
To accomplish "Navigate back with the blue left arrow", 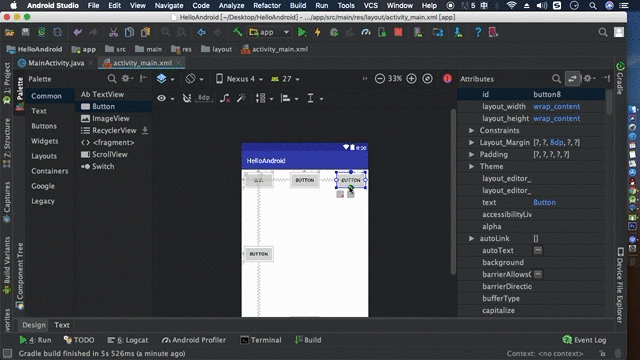I will point(201,32).
